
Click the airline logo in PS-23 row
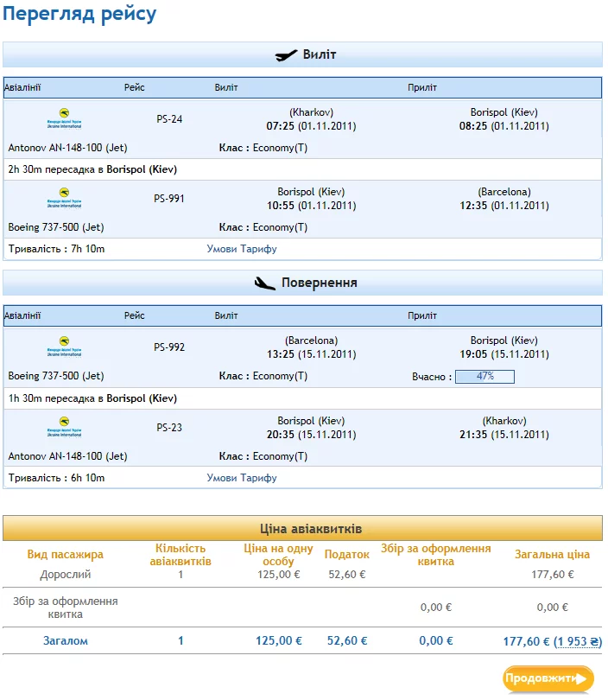tap(64, 427)
